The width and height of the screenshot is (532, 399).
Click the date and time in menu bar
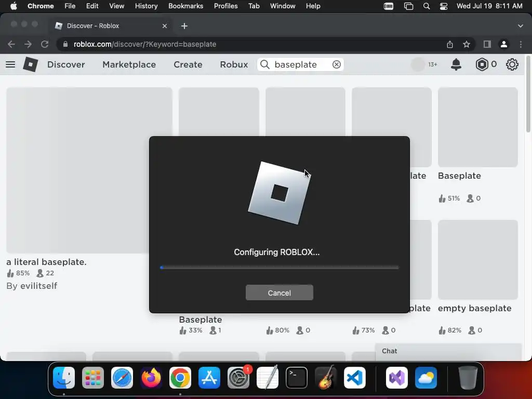coord(489,6)
